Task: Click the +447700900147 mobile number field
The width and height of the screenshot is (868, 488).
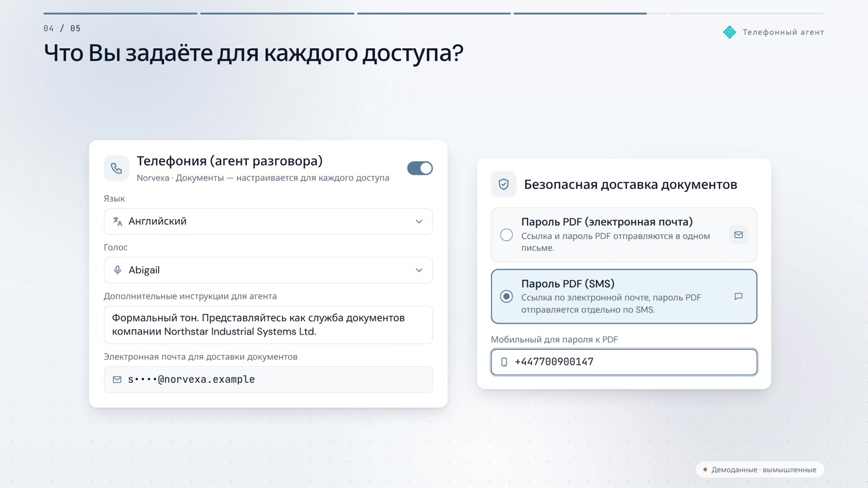Action: tap(624, 362)
